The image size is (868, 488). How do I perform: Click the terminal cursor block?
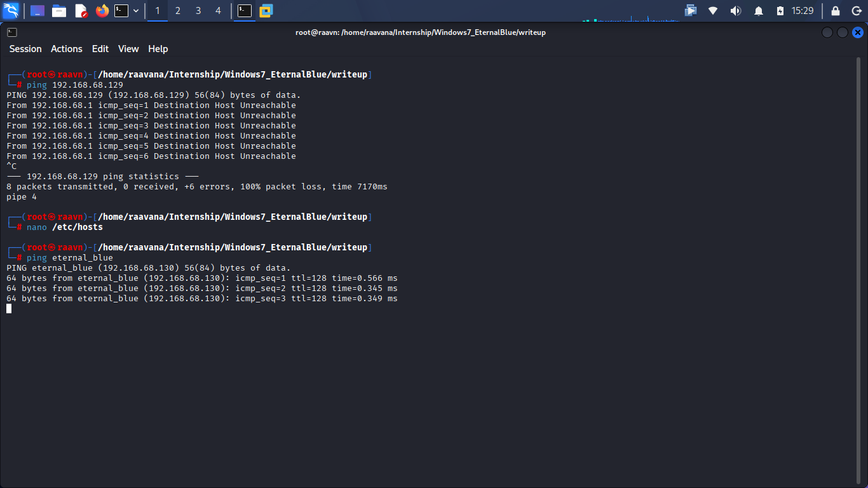[9, 309]
